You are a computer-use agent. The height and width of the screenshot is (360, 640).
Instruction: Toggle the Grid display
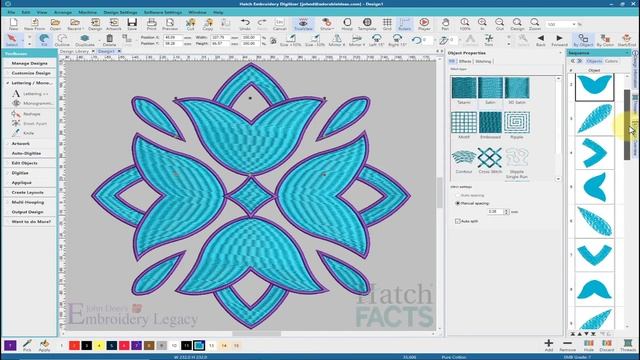(x=387, y=24)
